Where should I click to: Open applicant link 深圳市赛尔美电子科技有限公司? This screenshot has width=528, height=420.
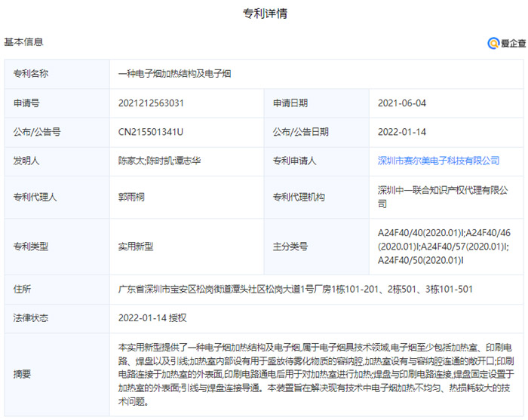[x=438, y=161]
